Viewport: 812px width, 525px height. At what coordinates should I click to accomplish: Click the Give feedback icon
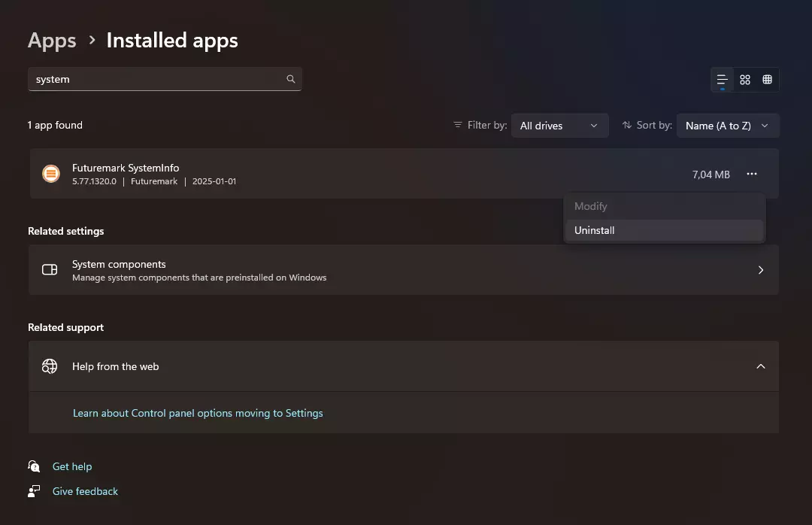pos(34,491)
